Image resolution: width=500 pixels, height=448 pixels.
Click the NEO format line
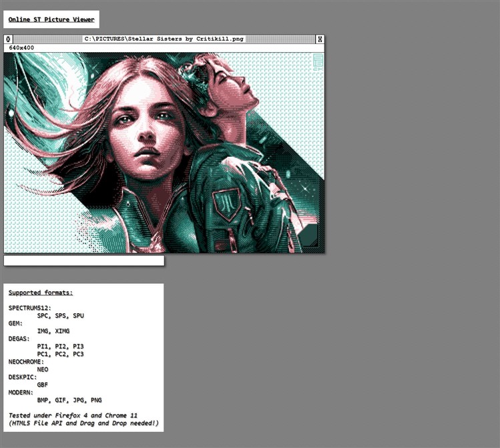point(43,370)
